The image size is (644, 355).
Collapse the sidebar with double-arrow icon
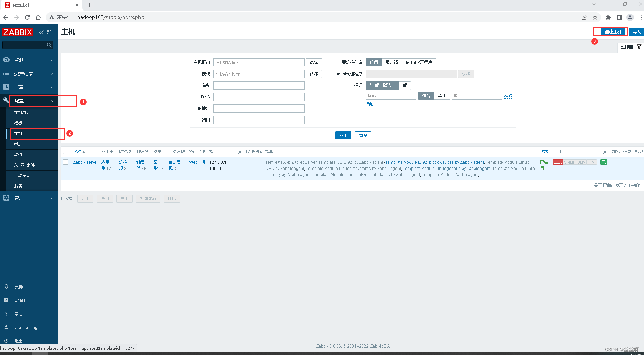click(41, 32)
